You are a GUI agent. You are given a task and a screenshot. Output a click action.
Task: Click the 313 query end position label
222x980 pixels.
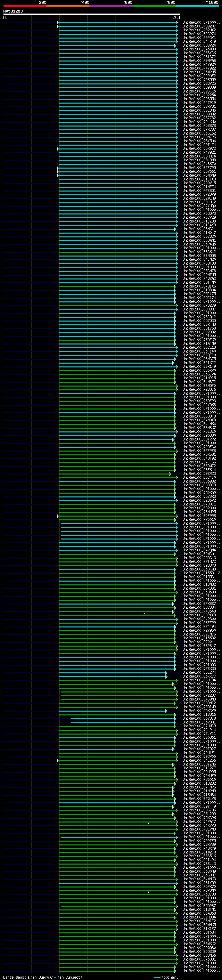pyautogui.click(x=175, y=17)
